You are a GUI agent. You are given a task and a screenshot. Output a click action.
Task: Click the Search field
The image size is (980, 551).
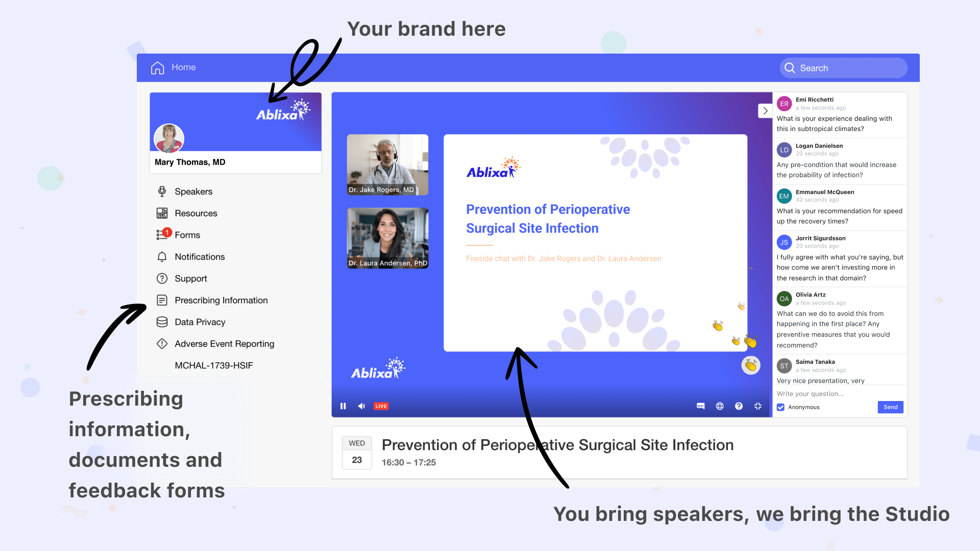point(843,68)
